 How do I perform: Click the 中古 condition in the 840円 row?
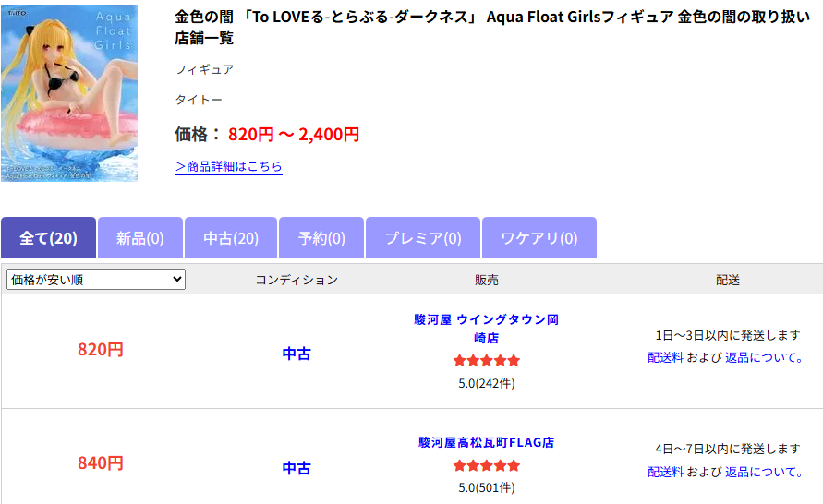pyautogui.click(x=297, y=468)
